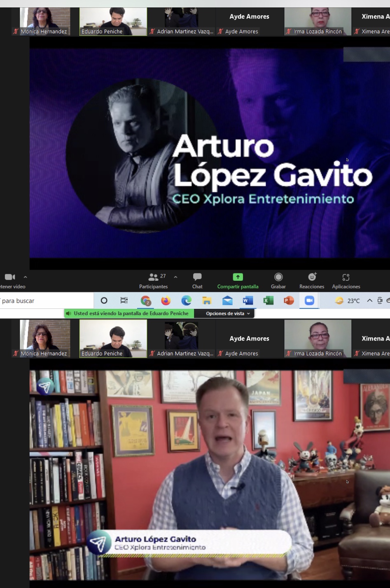Open Cortana circle on the taskbar

point(104,301)
